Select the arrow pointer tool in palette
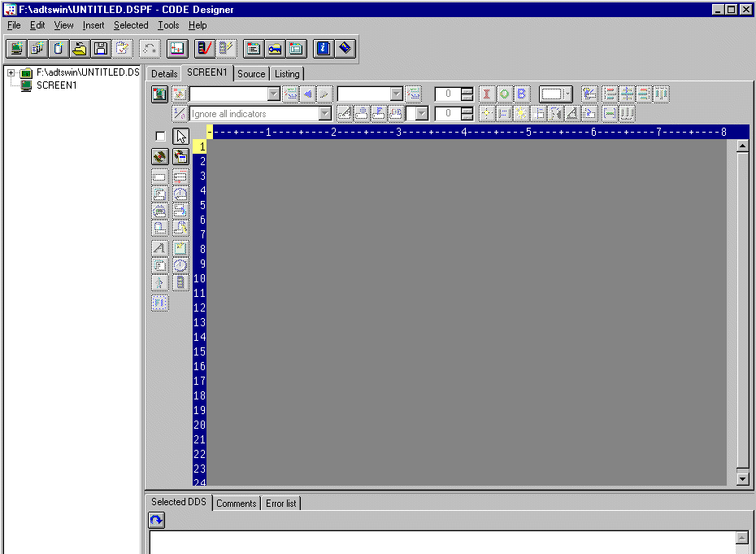Image resolution: width=756 pixels, height=554 pixels. 180,136
